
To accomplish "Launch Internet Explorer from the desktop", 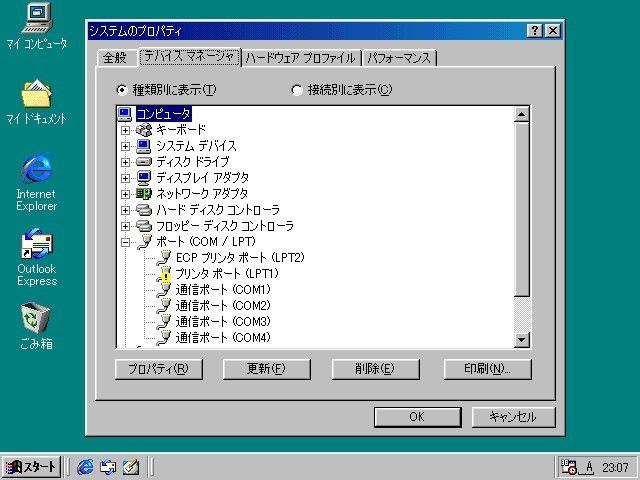I will (x=36, y=169).
